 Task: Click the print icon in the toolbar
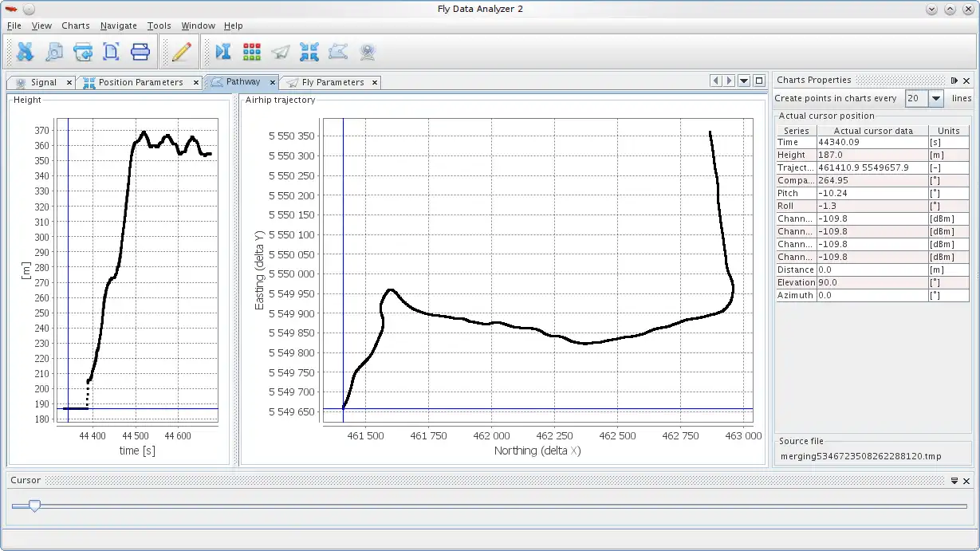(140, 52)
